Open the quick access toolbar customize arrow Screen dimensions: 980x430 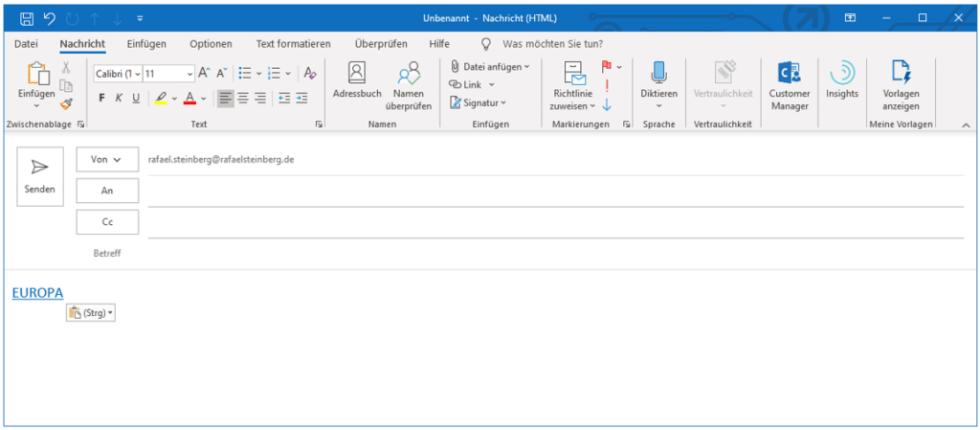coord(140,19)
